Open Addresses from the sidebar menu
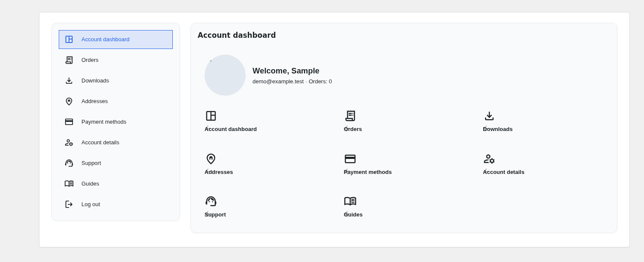Screen dimensions: 644x262 (x=116, y=101)
